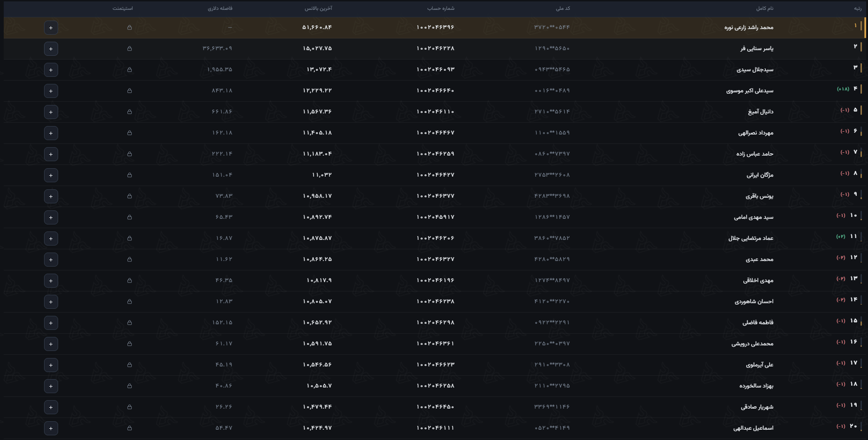Screen dimensions: 868x440
Task: Select the name مژگان ایرانی
Action: [x=760, y=175]
